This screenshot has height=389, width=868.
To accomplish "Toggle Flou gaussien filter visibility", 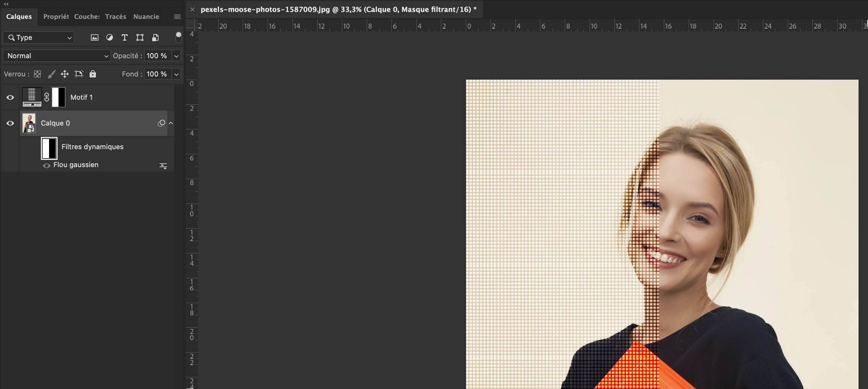I will coord(47,165).
